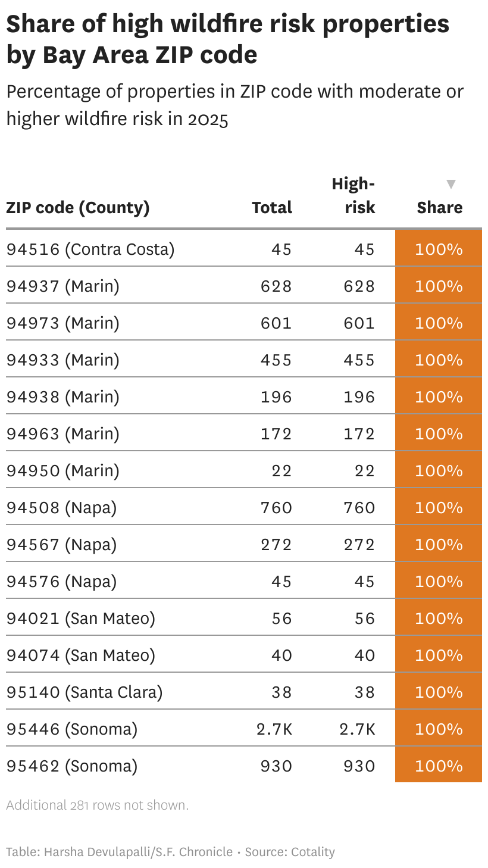Sort by the Total column header
The width and height of the screenshot is (488, 868).
click(x=272, y=207)
